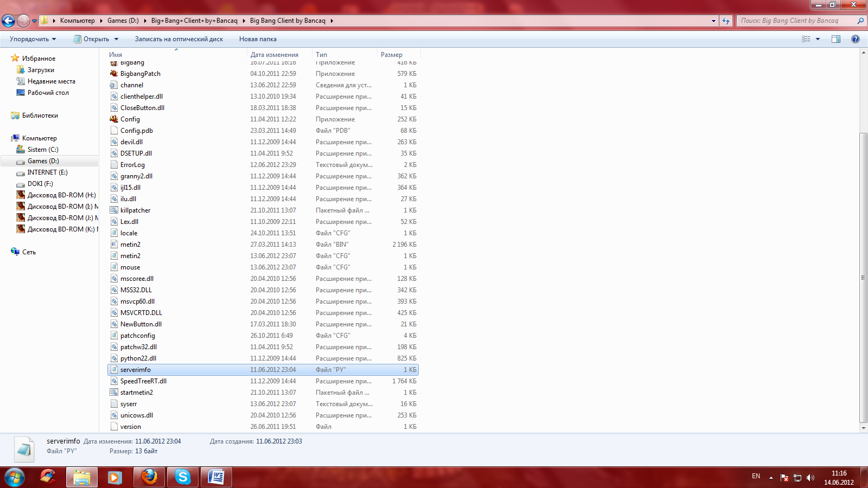Show hidden tray icons arrow

click(x=771, y=478)
